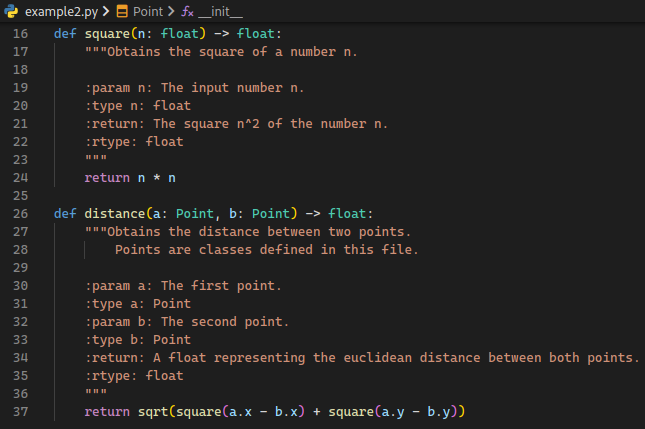The width and height of the screenshot is (645, 429).
Task: Click 'sqrt' call on line 37
Action: tap(153, 412)
